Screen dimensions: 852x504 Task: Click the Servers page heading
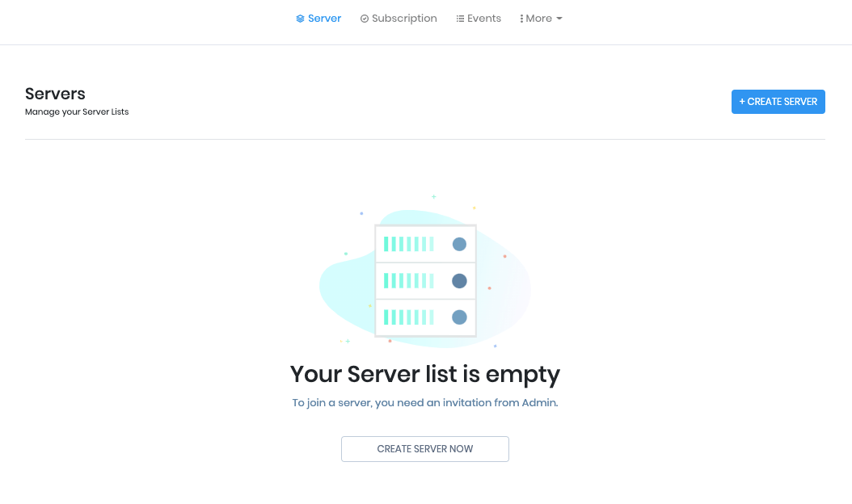[x=55, y=93]
